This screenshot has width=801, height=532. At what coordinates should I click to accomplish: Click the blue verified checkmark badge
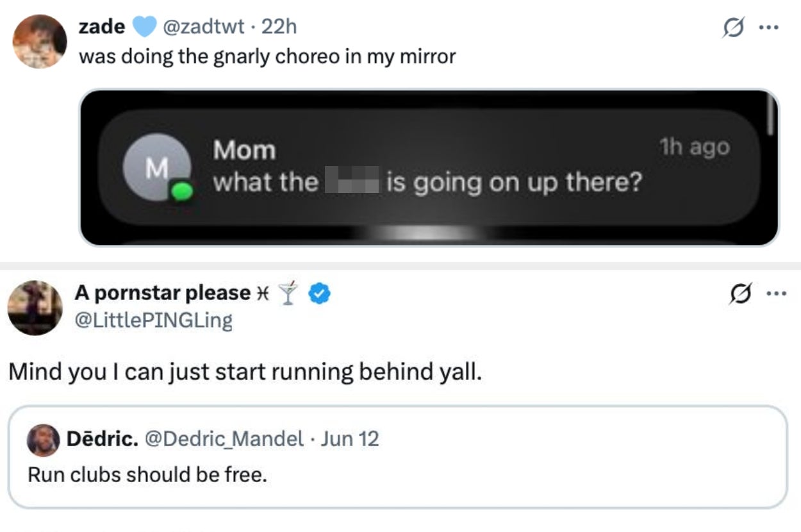(x=320, y=293)
